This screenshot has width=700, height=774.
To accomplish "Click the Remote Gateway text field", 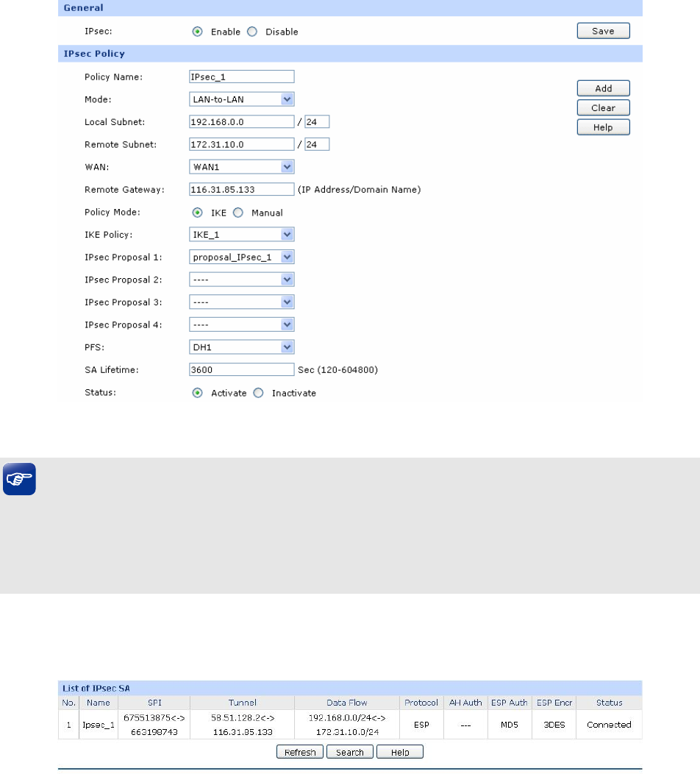I will (x=241, y=190).
